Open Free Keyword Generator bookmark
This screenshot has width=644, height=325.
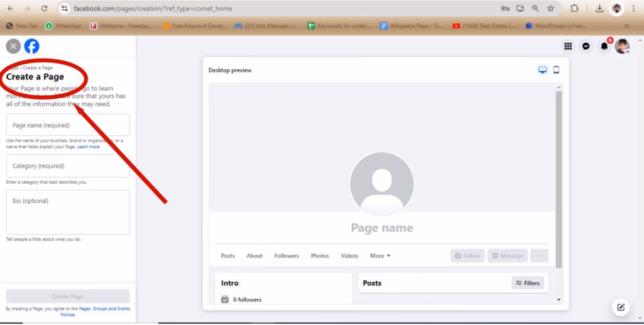point(195,26)
